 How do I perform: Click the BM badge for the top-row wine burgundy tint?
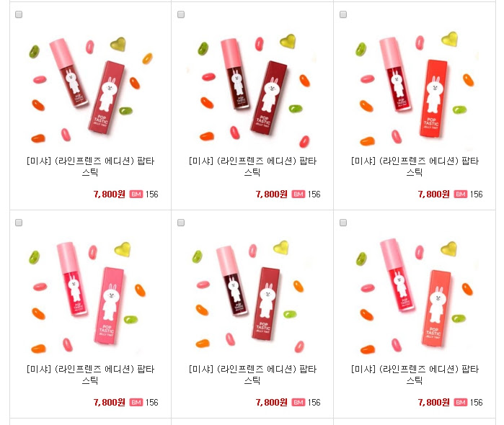pos(299,194)
